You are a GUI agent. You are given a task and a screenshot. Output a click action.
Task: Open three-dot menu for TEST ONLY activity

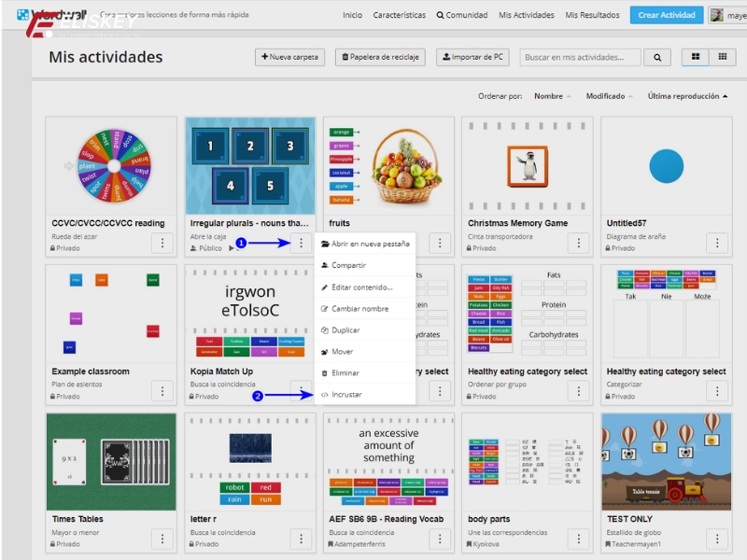[716, 539]
